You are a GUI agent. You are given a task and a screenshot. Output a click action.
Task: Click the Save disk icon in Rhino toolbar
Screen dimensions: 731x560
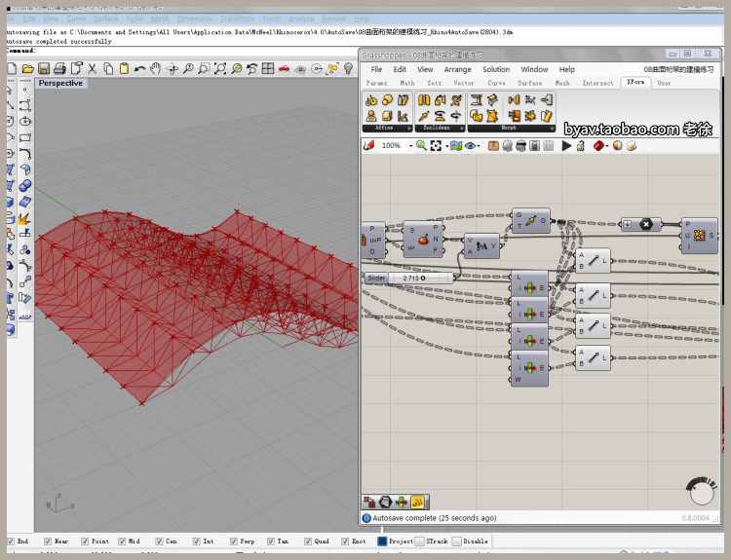point(44,69)
